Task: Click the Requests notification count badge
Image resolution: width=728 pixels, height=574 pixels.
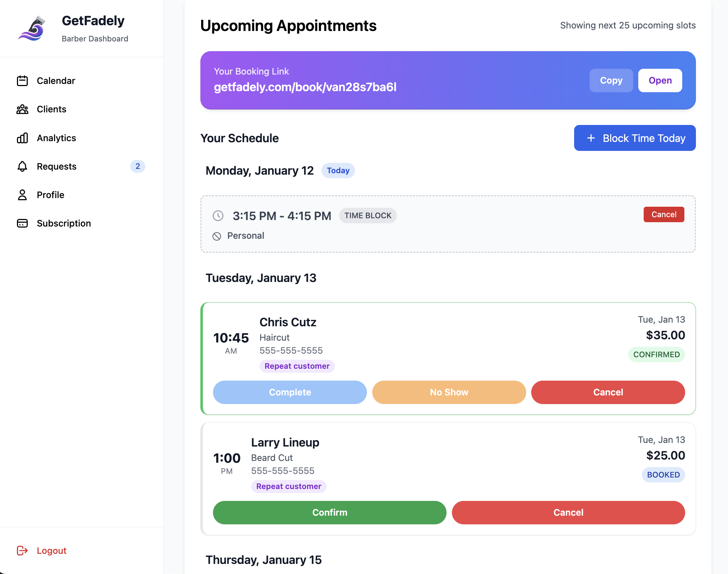Action: pos(137,166)
